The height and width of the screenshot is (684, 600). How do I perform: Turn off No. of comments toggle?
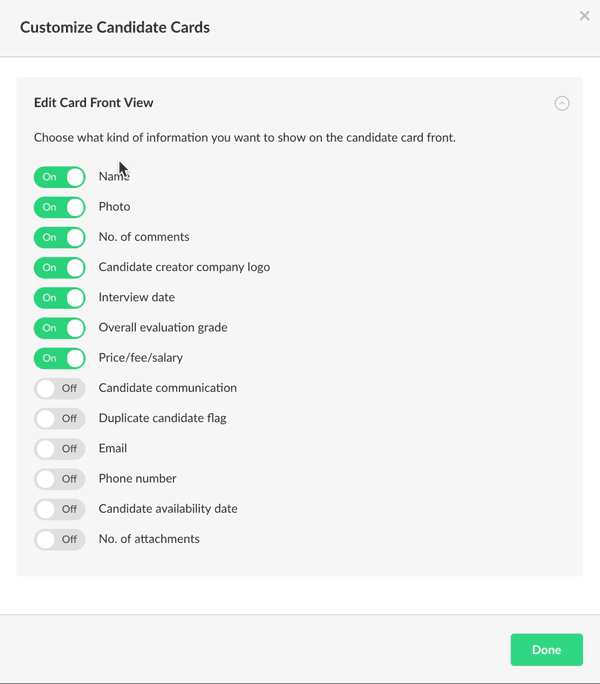(60, 237)
